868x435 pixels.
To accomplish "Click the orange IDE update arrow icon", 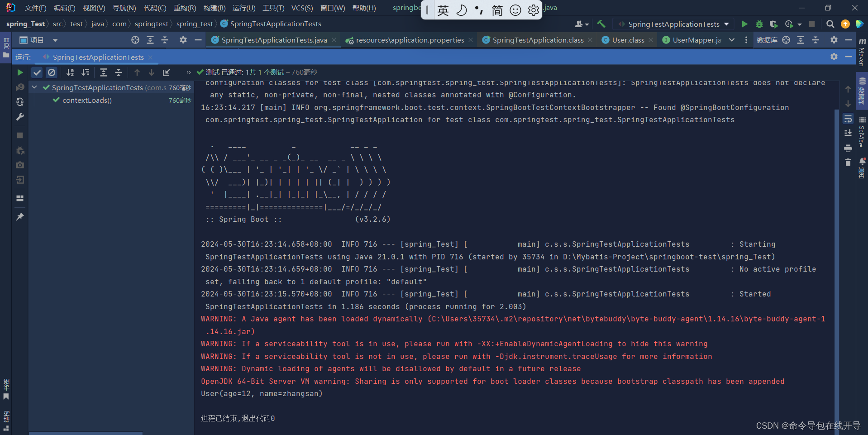I will (x=845, y=24).
